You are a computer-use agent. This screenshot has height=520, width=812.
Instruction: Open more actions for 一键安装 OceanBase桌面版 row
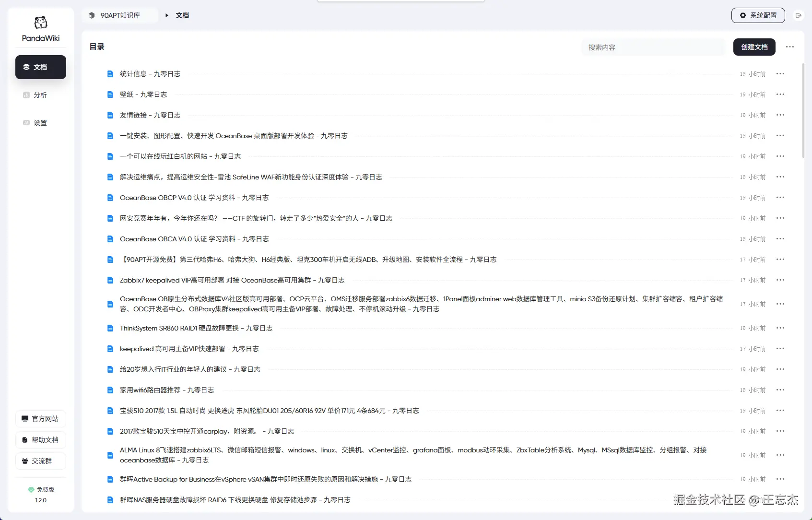(x=780, y=136)
